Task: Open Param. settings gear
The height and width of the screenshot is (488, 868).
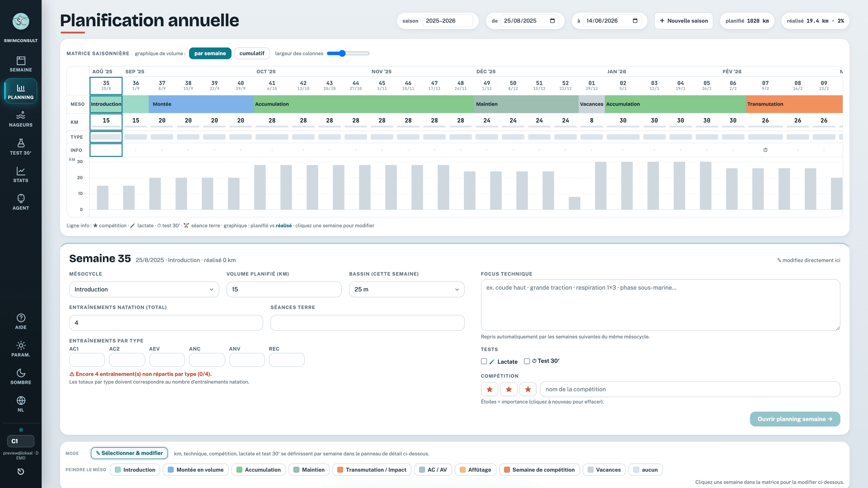Action: pyautogui.click(x=21, y=349)
